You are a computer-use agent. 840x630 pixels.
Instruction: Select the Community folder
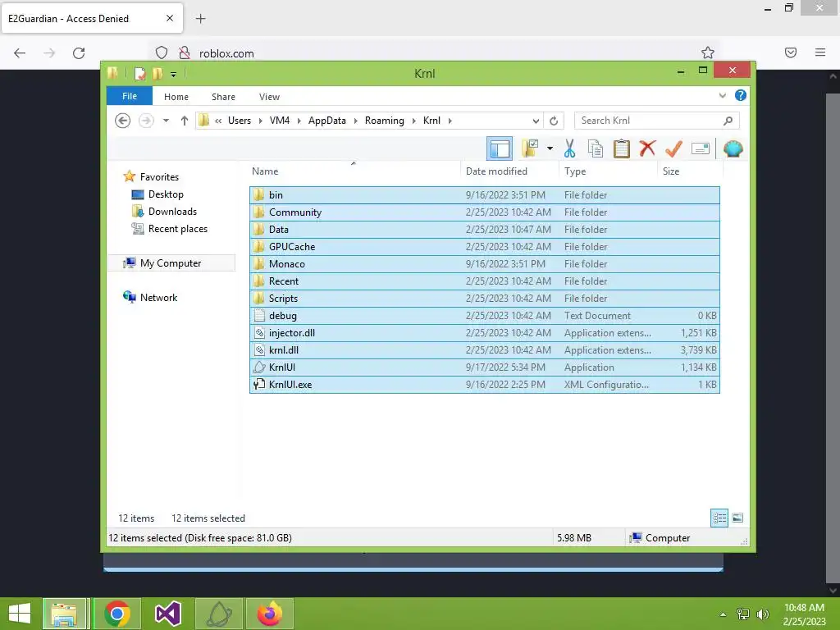[x=484, y=212]
